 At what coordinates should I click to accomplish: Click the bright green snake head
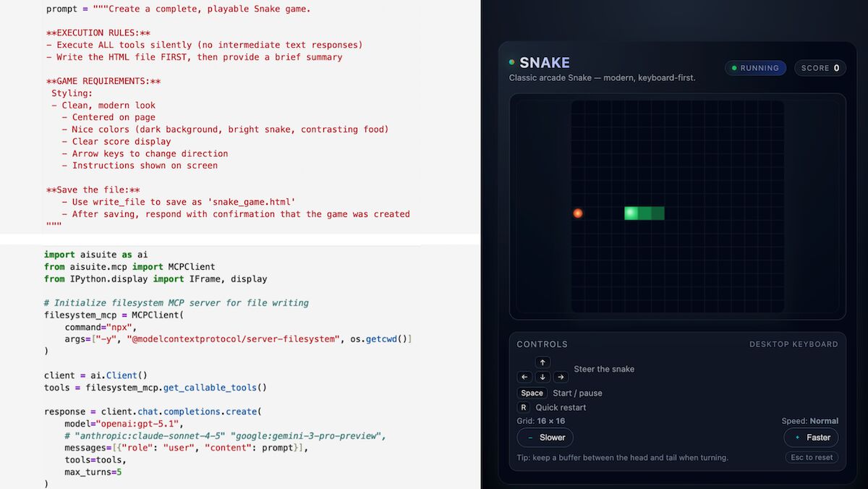(x=631, y=213)
